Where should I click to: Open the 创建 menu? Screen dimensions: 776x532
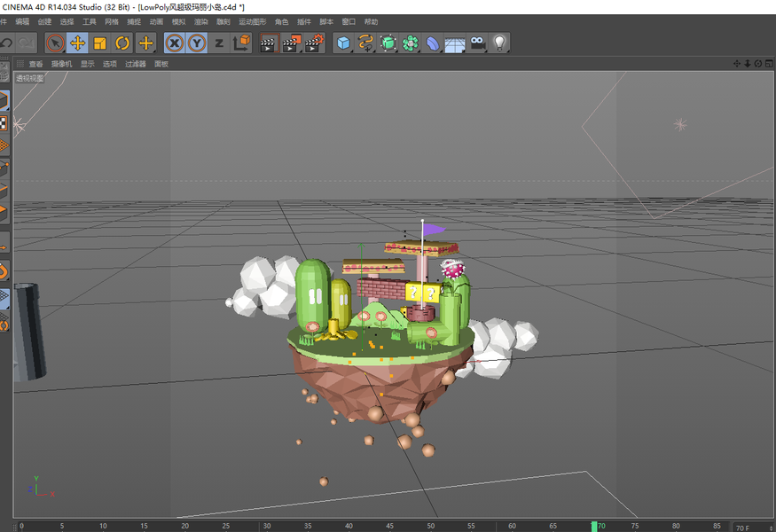pos(44,22)
